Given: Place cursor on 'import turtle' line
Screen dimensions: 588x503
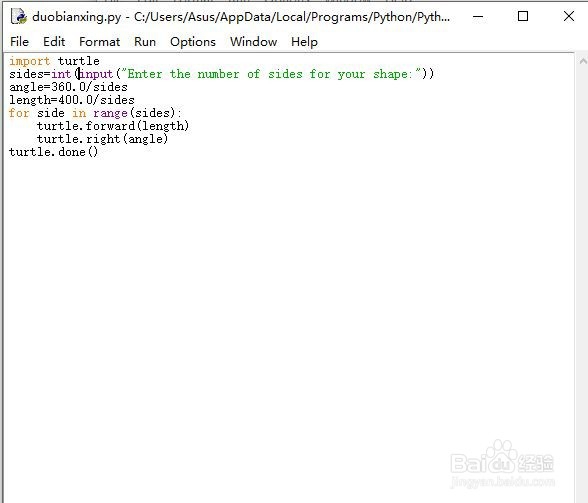Looking at the screenshot, I should tap(54, 61).
